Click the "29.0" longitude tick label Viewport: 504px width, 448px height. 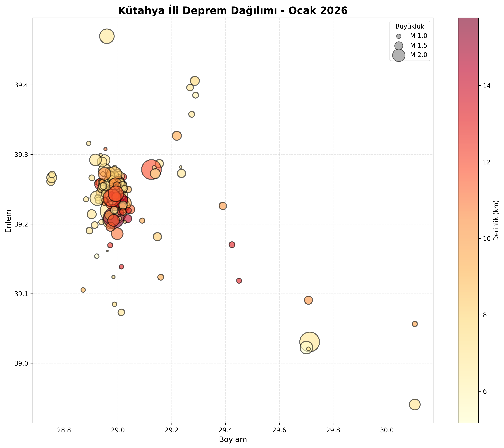tap(118, 430)
